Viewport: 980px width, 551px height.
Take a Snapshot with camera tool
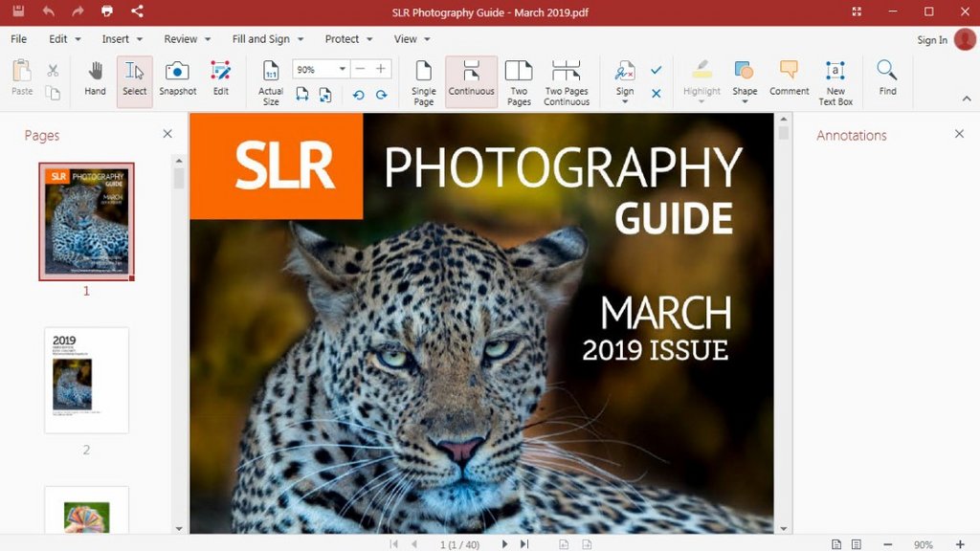(x=177, y=78)
